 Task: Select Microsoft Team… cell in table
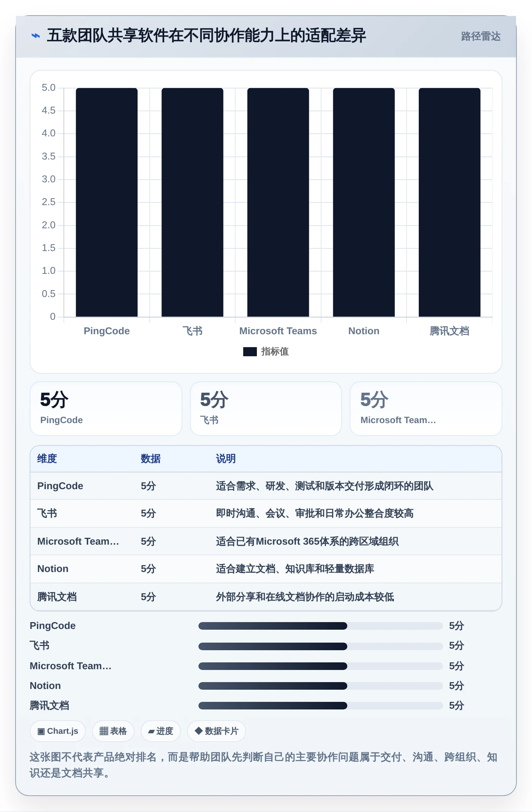tap(78, 541)
